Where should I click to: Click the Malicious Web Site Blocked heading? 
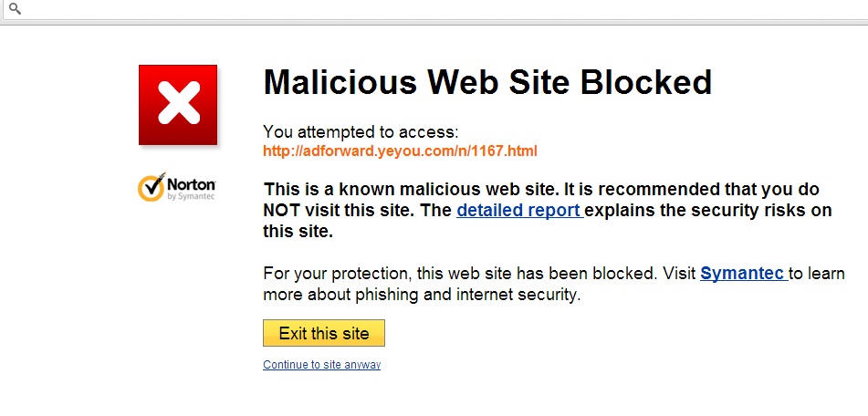pos(487,82)
